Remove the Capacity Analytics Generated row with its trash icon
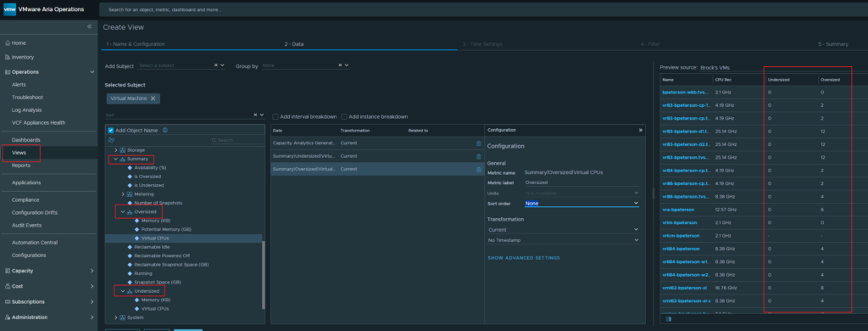The width and height of the screenshot is (868, 331). (x=479, y=143)
